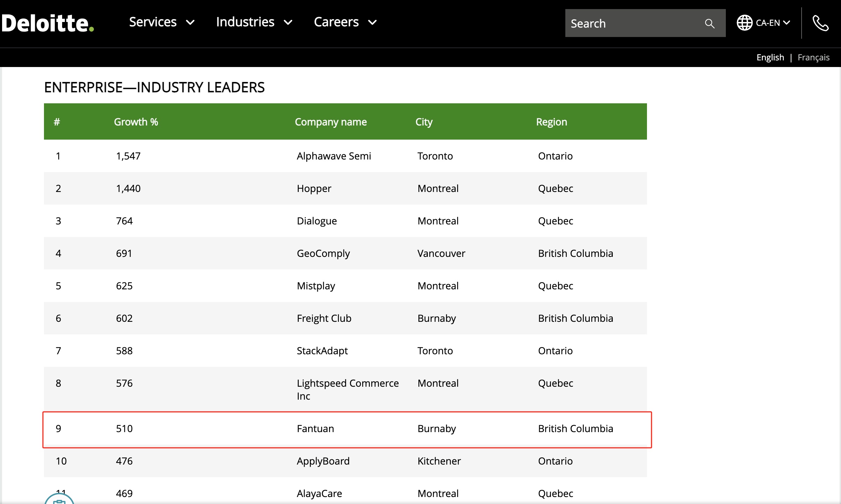
Task: Expand the Services menu
Action: click(x=162, y=22)
